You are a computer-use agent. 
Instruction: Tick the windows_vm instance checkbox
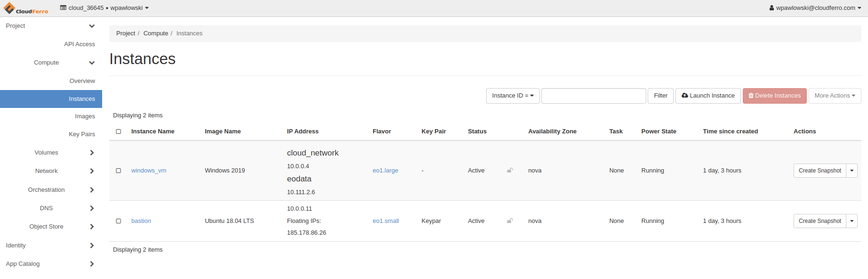coord(119,171)
